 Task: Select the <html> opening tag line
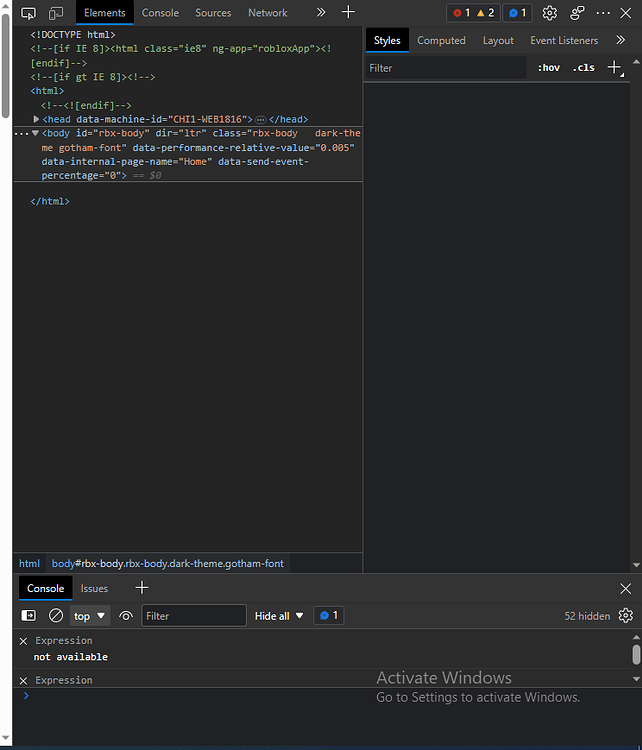click(47, 91)
